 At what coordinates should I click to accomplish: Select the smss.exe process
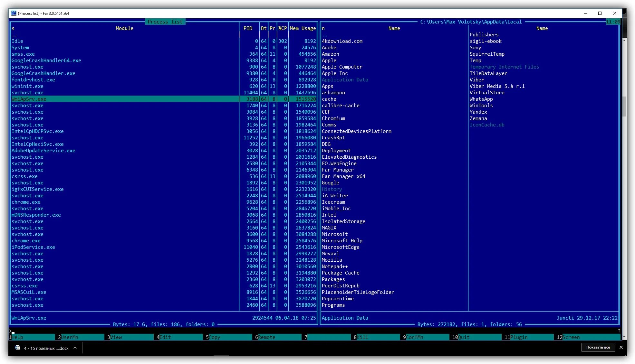click(164, 54)
